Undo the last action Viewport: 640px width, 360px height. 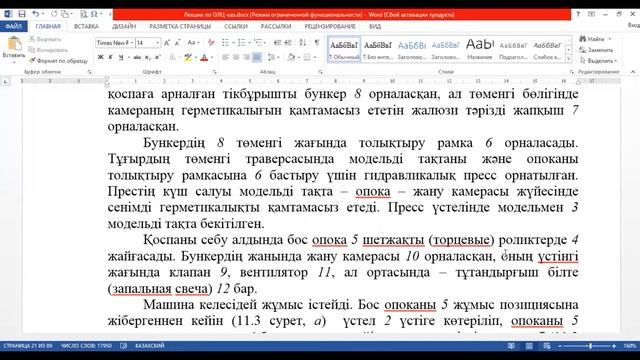coord(36,14)
